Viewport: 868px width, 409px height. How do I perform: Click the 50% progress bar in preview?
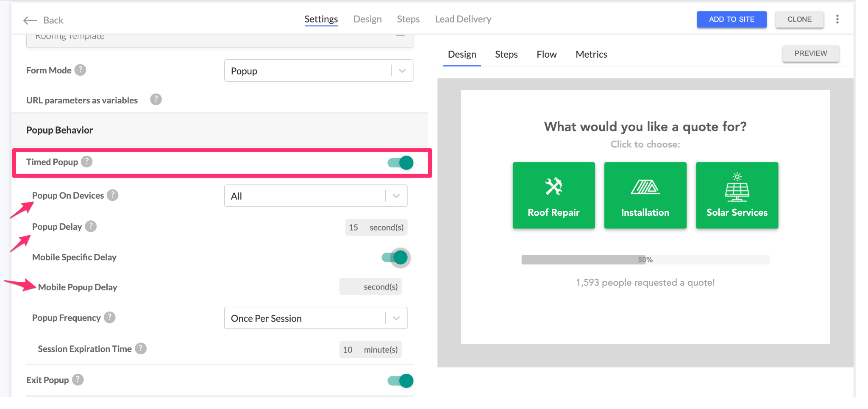tap(645, 260)
